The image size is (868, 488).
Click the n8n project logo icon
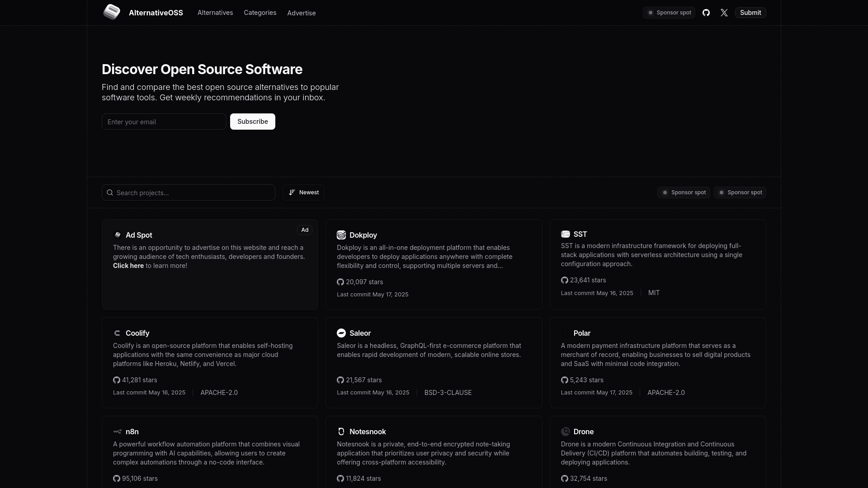tap(118, 432)
